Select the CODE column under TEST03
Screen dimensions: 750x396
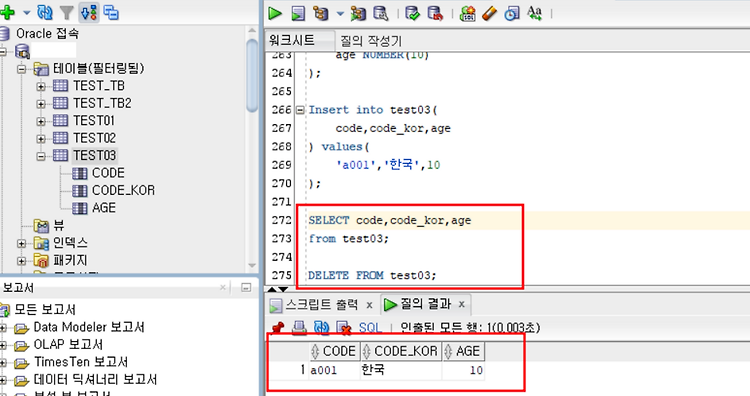click(108, 173)
